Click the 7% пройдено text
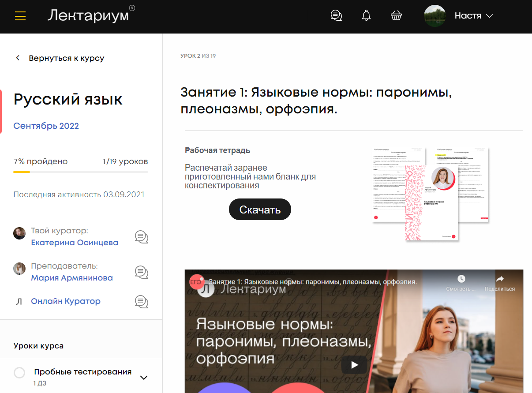Image resolution: width=532 pixels, height=393 pixels. [41, 161]
